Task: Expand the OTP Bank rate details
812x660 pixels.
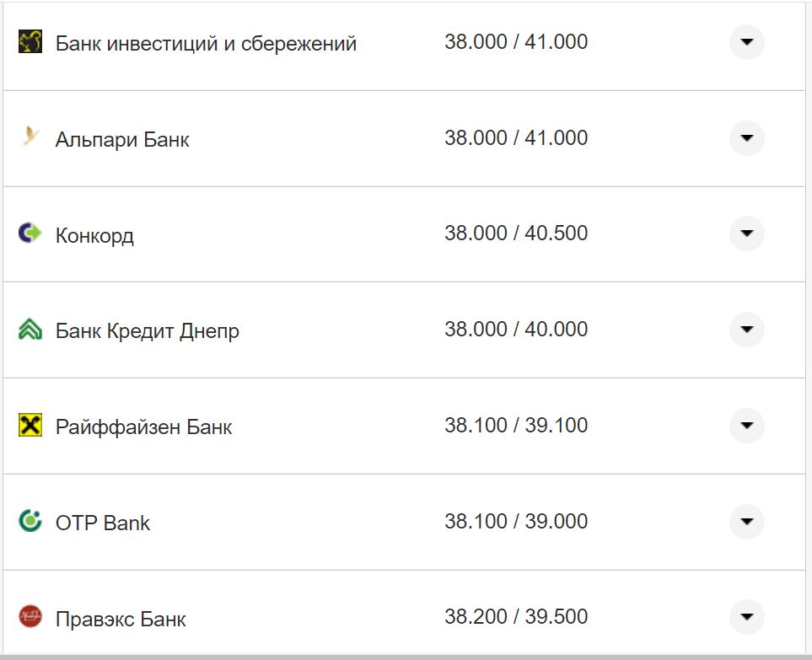Action: (x=746, y=522)
